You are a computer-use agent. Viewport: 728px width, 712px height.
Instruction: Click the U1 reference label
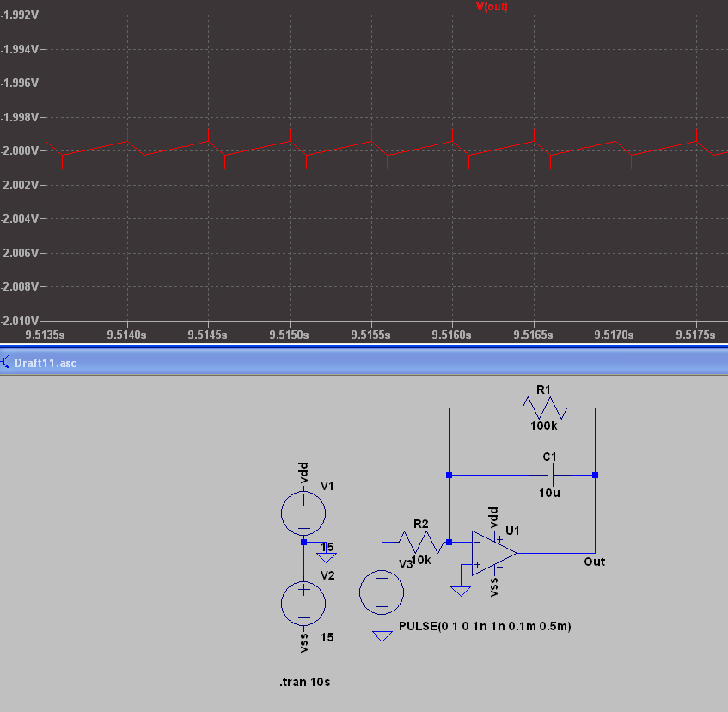tap(512, 531)
